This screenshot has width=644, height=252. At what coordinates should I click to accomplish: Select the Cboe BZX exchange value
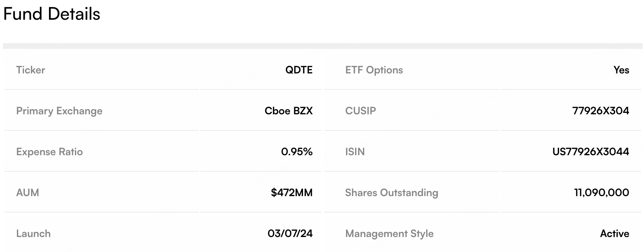tap(288, 111)
